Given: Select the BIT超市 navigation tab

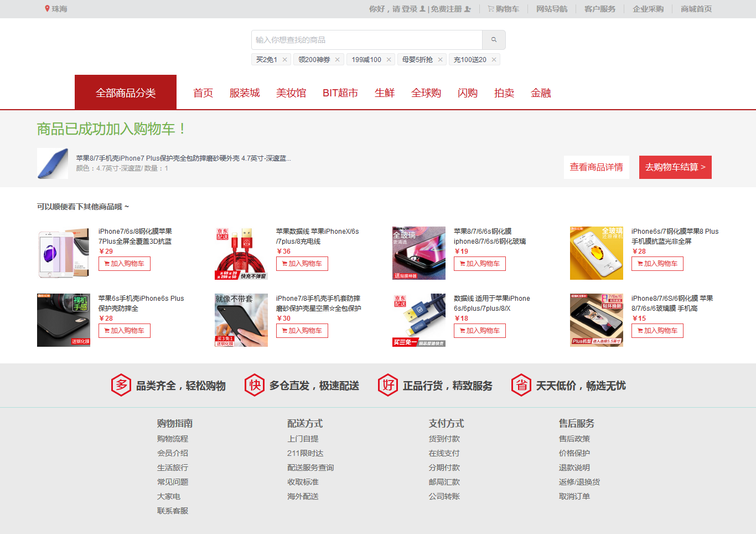Looking at the screenshot, I should pos(340,93).
